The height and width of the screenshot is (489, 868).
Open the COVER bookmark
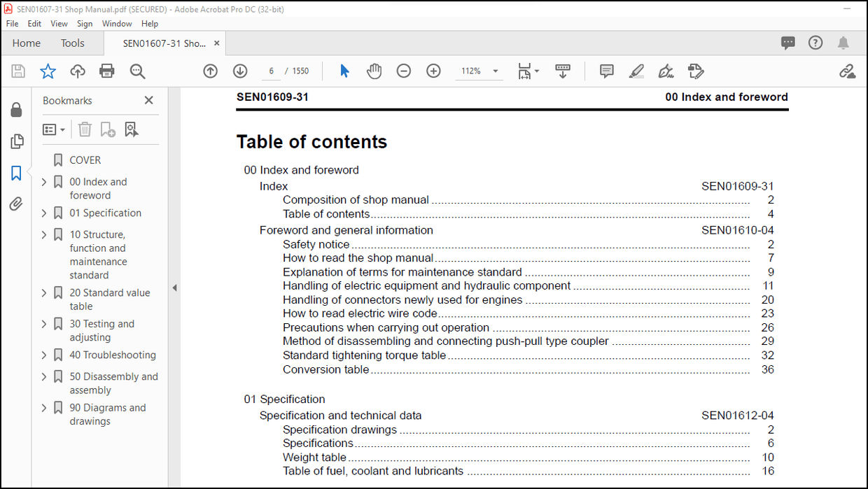(85, 160)
